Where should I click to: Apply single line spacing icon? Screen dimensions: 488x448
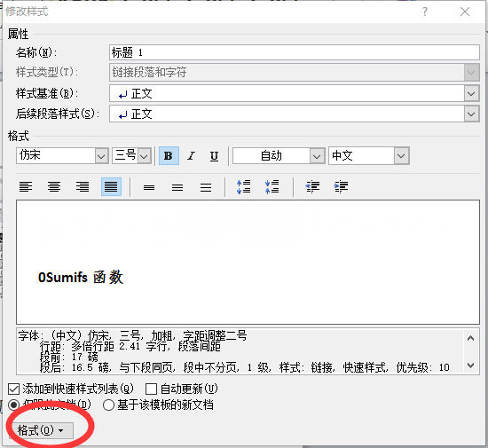pyautogui.click(x=149, y=187)
